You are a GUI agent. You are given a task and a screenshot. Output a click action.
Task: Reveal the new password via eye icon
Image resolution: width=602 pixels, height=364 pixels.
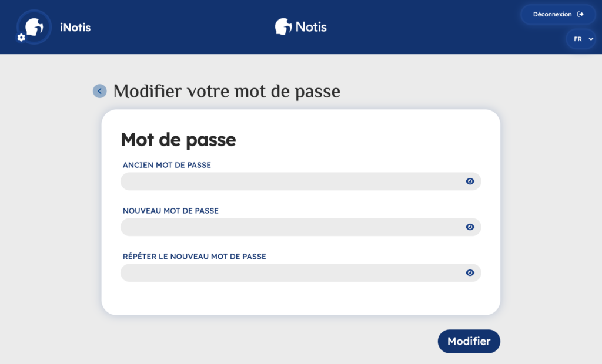[x=470, y=227]
